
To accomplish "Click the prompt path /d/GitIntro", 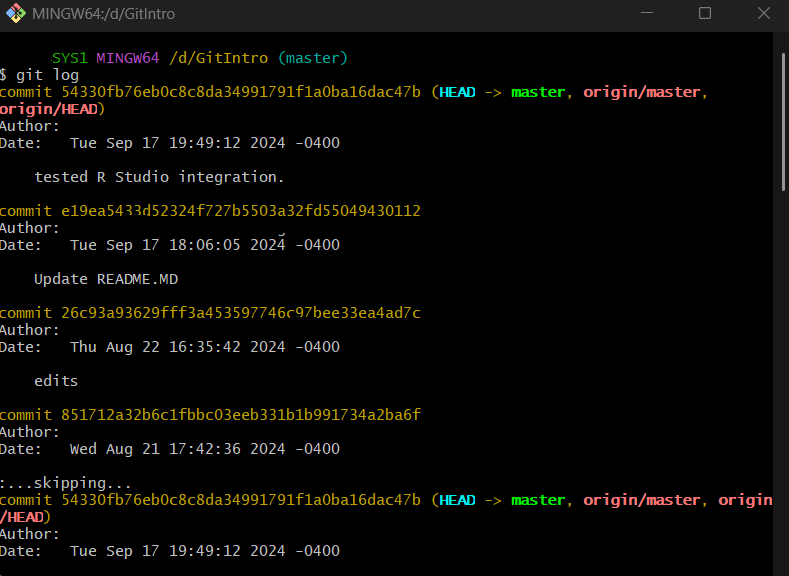I will [x=219, y=58].
